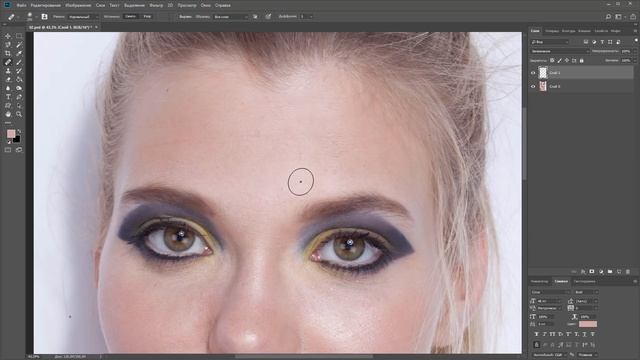The width and height of the screenshot is (640, 360).
Task: Open the Window (Окно) menu
Action: point(206,5)
